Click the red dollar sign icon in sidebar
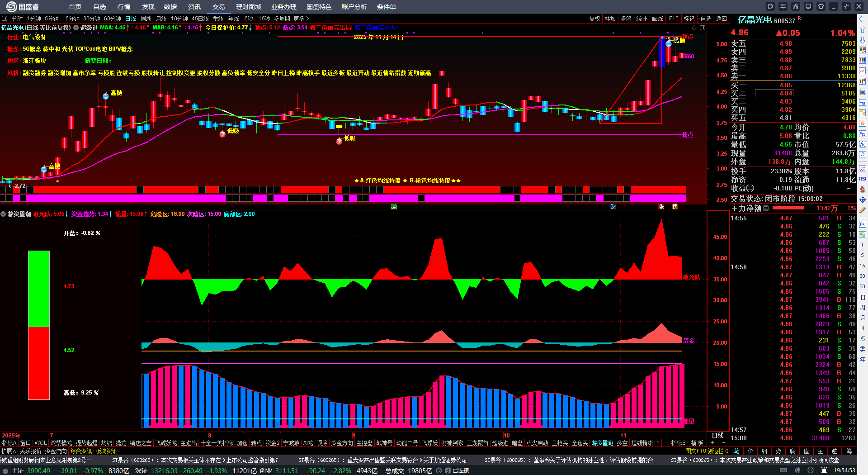The height and width of the screenshot is (475, 868). point(863,189)
